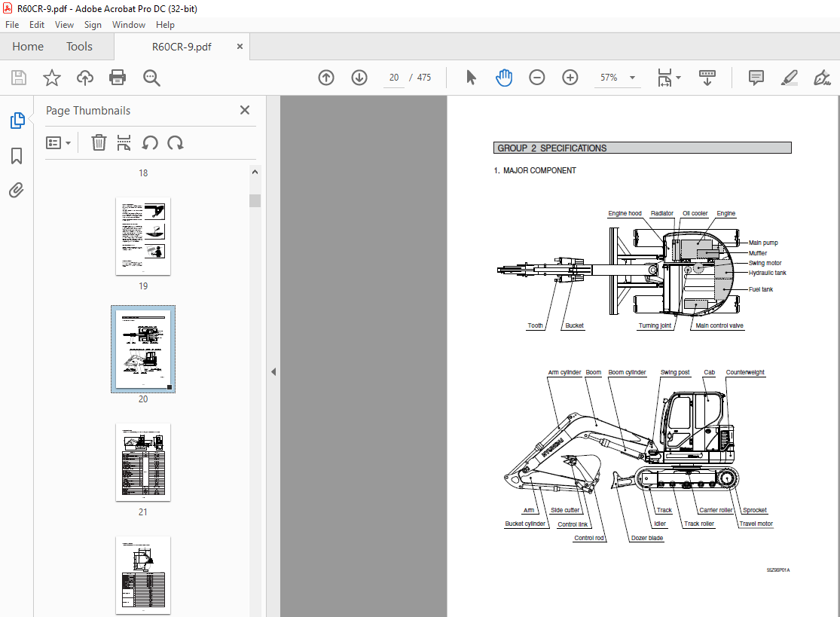Select the R60CR-9.pdf document tab
This screenshot has height=617, width=840.
(182, 47)
